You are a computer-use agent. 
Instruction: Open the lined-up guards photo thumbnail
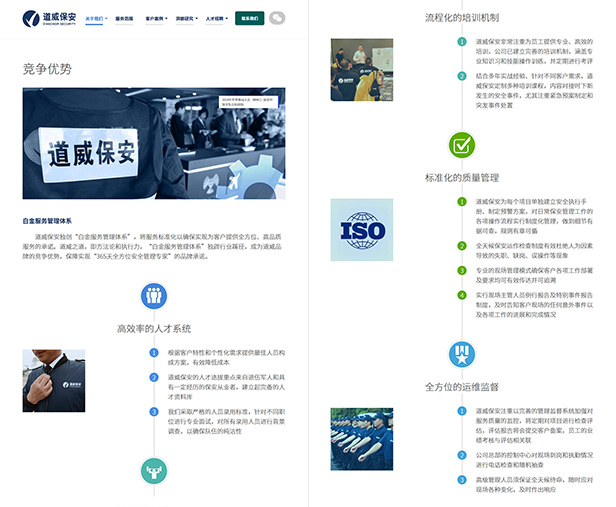(x=362, y=439)
